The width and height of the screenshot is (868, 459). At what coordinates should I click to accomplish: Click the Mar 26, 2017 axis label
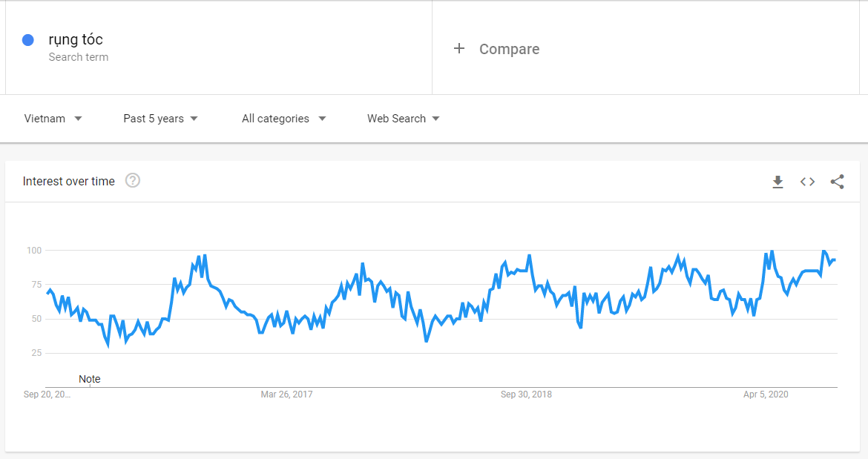pyautogui.click(x=287, y=394)
